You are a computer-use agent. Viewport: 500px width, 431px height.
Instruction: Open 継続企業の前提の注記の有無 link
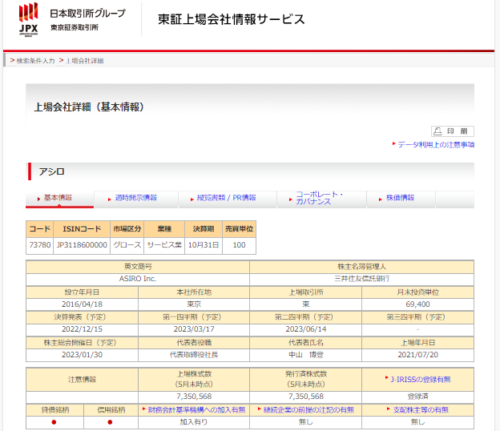point(309,410)
